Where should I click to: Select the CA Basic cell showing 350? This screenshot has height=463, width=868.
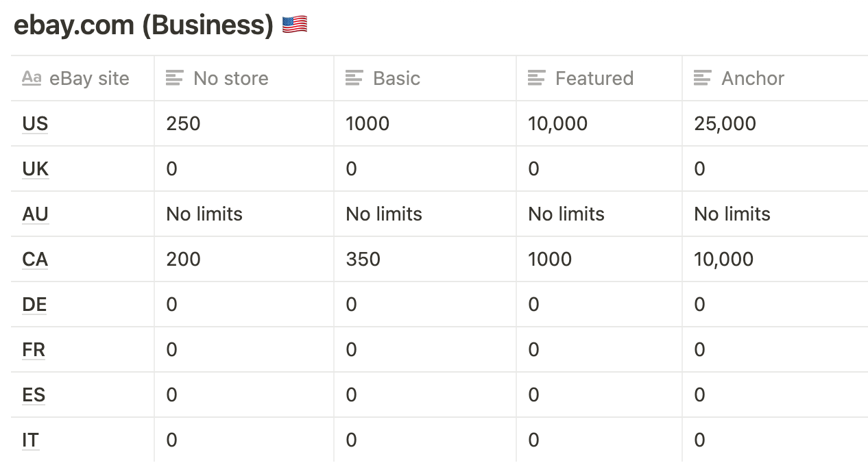point(425,259)
